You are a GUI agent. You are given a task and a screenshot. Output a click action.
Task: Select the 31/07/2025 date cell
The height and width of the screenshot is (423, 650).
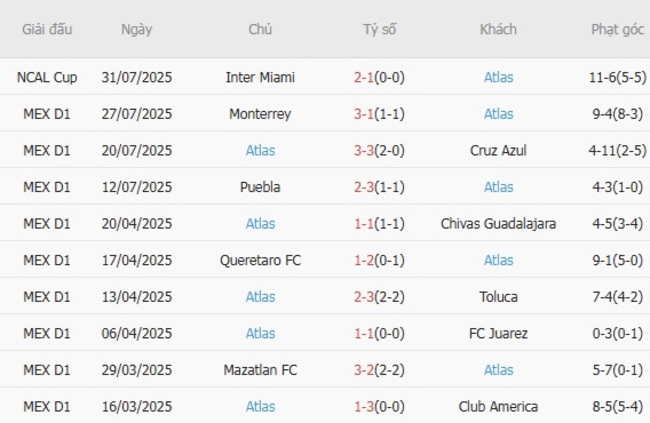137,77
